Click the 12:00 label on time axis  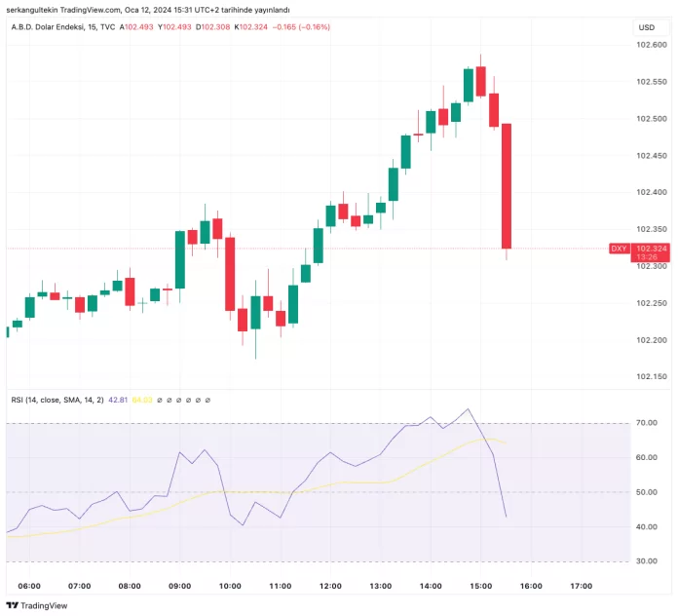point(330,586)
